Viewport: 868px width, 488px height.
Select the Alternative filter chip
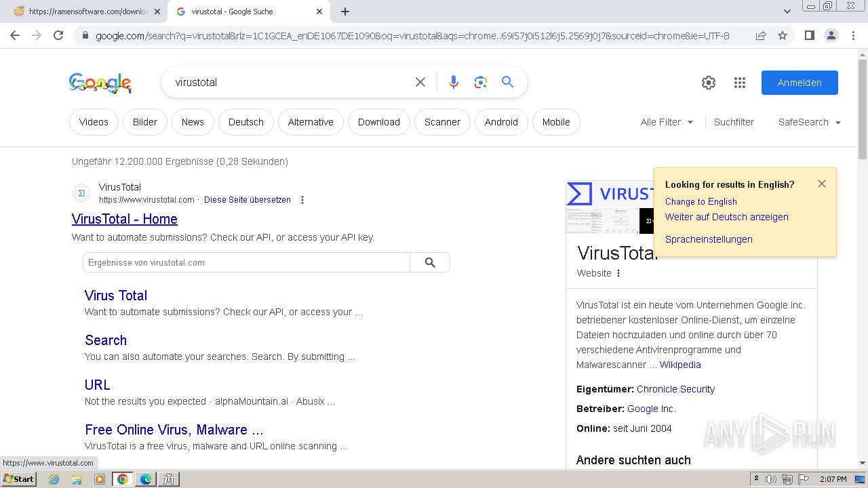(311, 122)
